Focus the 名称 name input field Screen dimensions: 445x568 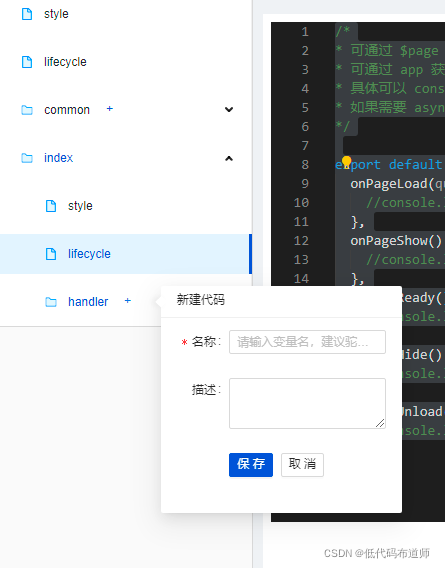click(x=307, y=342)
